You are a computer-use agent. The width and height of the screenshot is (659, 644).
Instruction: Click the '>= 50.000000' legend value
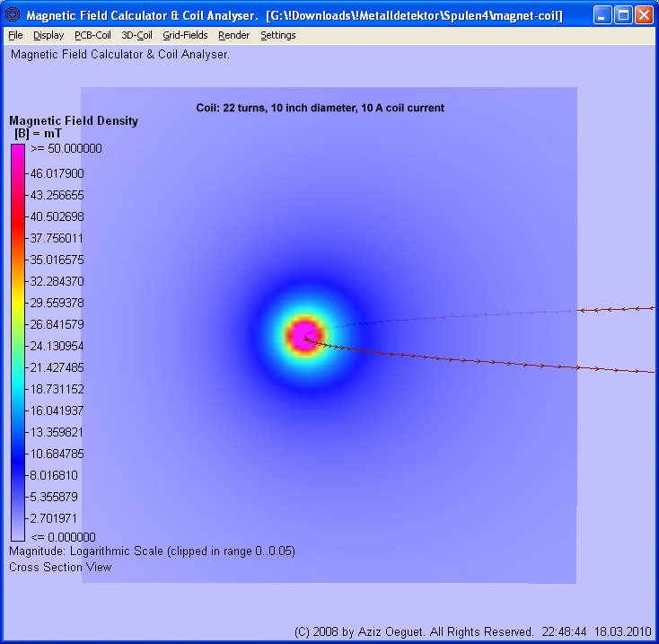(x=66, y=148)
